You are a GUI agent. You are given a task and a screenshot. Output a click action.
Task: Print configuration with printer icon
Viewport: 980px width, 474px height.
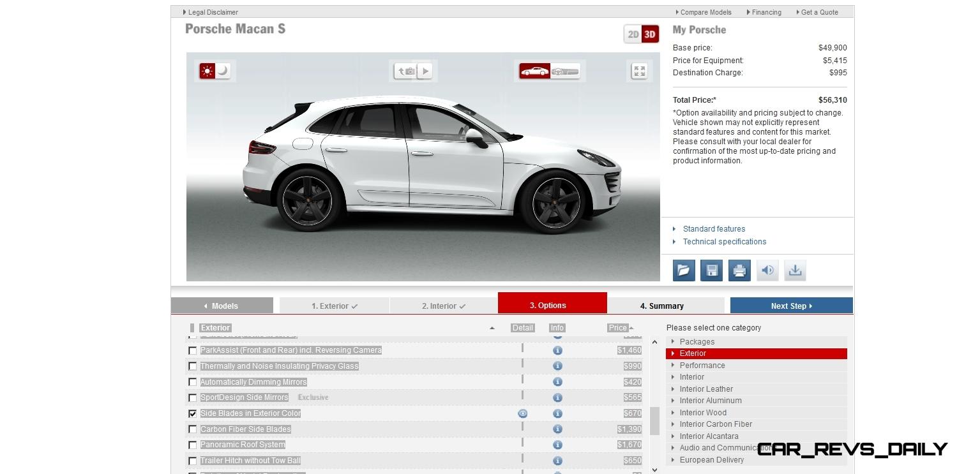(x=739, y=270)
